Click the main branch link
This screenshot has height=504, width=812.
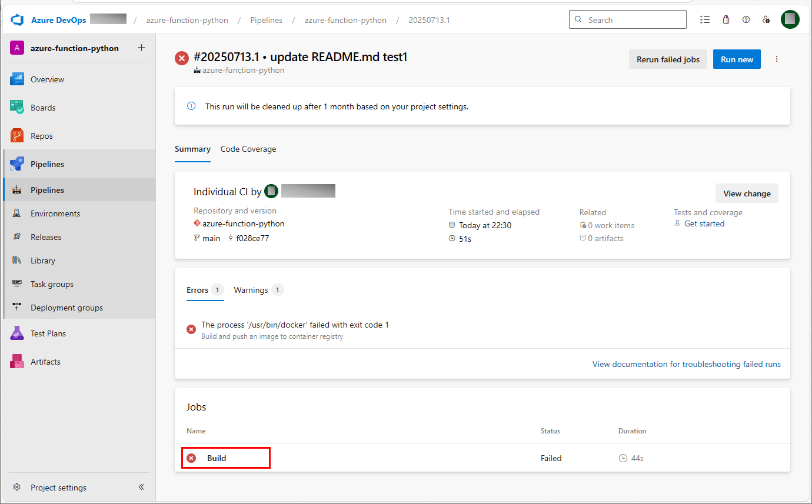[211, 238]
